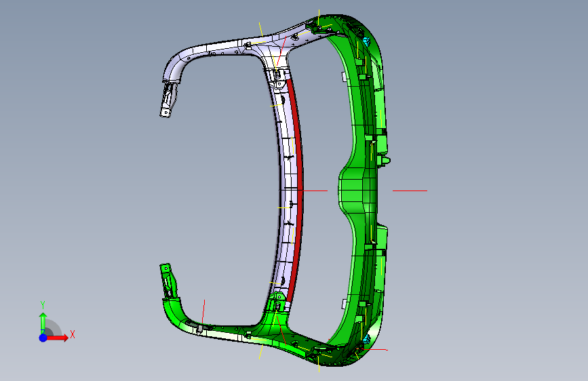Pick the cyan clip at the bottom right corner
This screenshot has height=381, width=588.
point(366,340)
